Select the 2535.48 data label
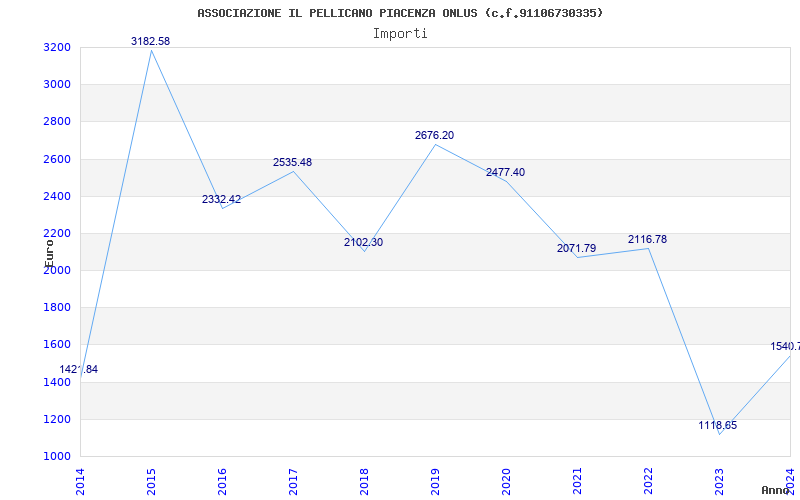Image resolution: width=800 pixels, height=500 pixels. (292, 162)
